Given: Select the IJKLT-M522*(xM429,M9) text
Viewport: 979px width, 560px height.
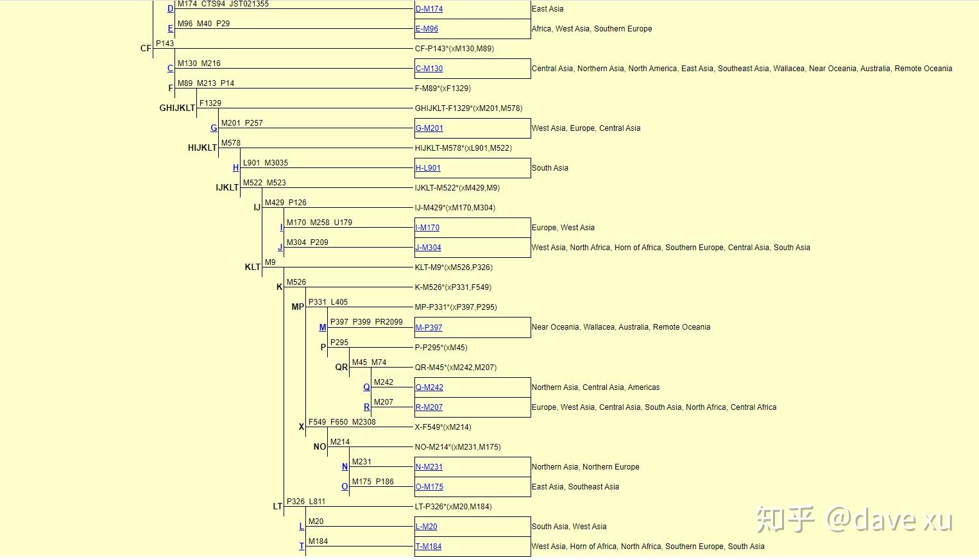Looking at the screenshot, I should click(457, 188).
